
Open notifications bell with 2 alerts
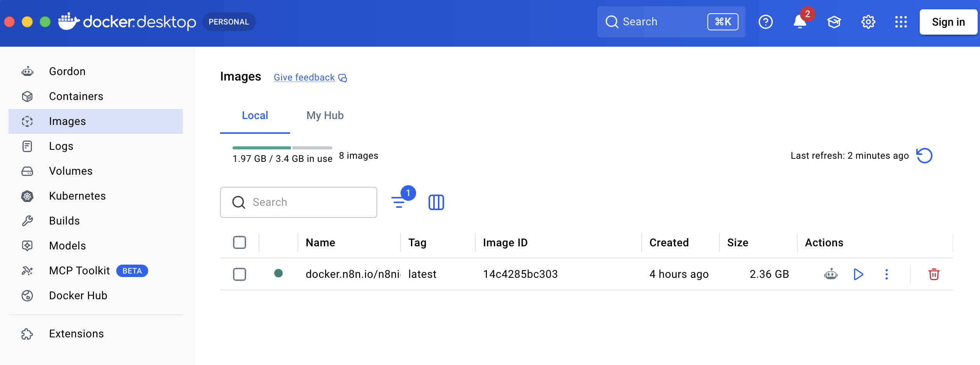point(800,22)
